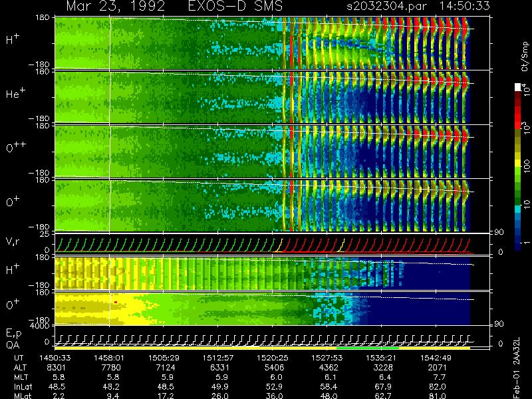Click ALT value '6331'
The height and width of the screenshot is (399, 532).
pos(219,368)
